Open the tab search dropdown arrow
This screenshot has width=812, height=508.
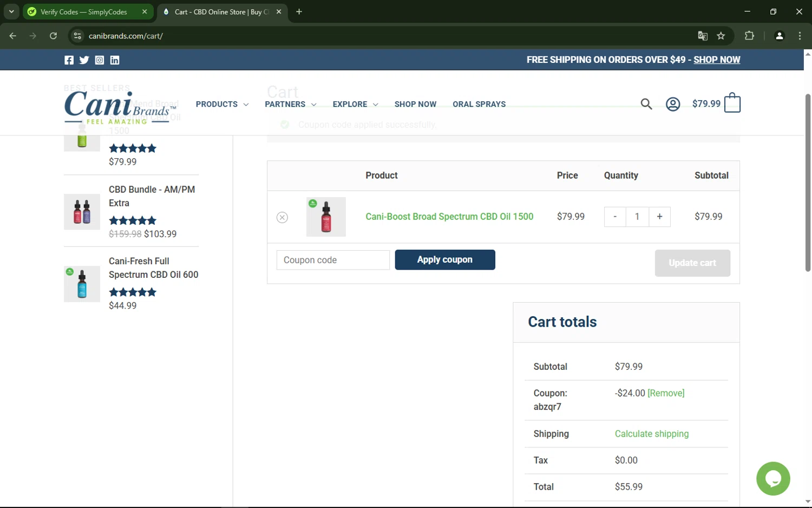click(x=11, y=11)
